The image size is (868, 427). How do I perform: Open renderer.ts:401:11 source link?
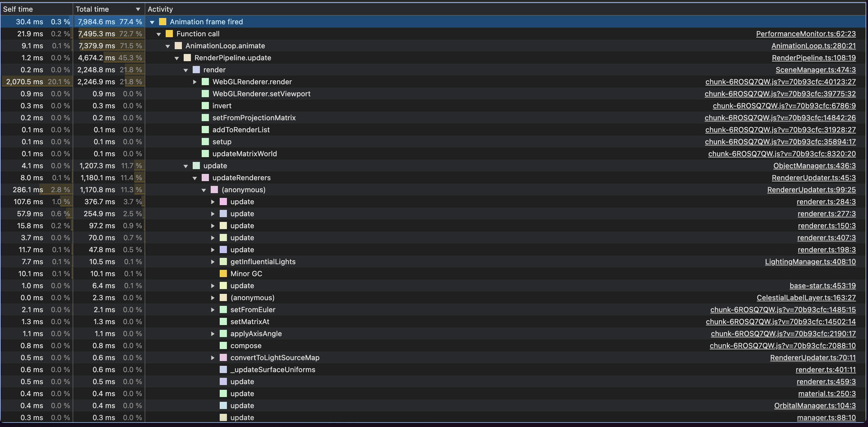826,370
